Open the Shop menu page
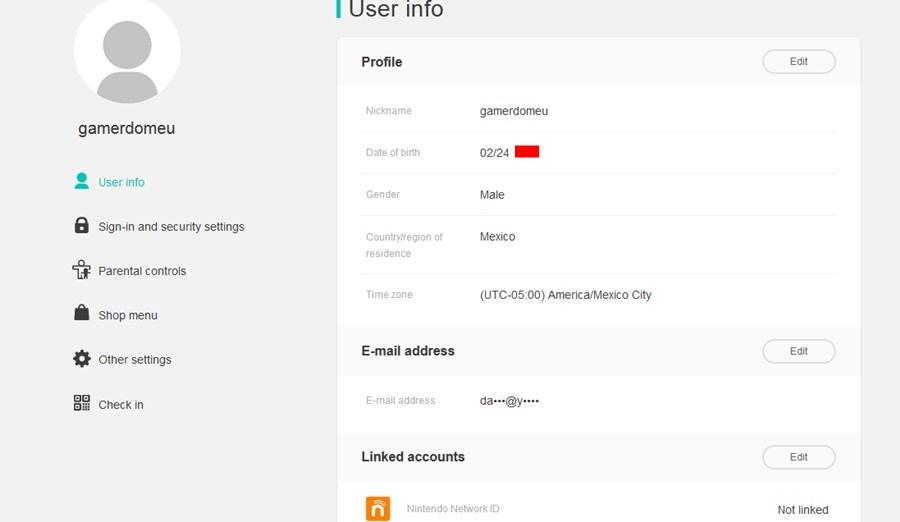This screenshot has width=900, height=522. tap(127, 315)
